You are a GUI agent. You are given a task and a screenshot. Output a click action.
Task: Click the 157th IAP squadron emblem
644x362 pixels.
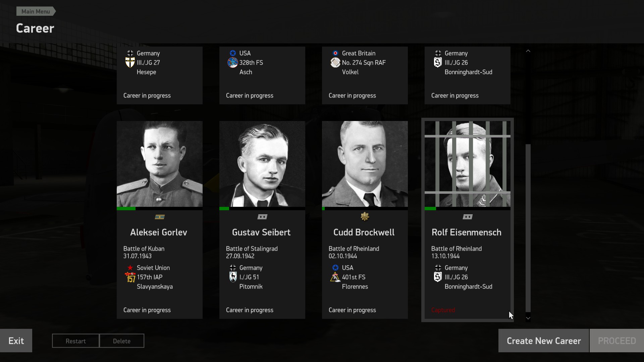click(x=130, y=277)
